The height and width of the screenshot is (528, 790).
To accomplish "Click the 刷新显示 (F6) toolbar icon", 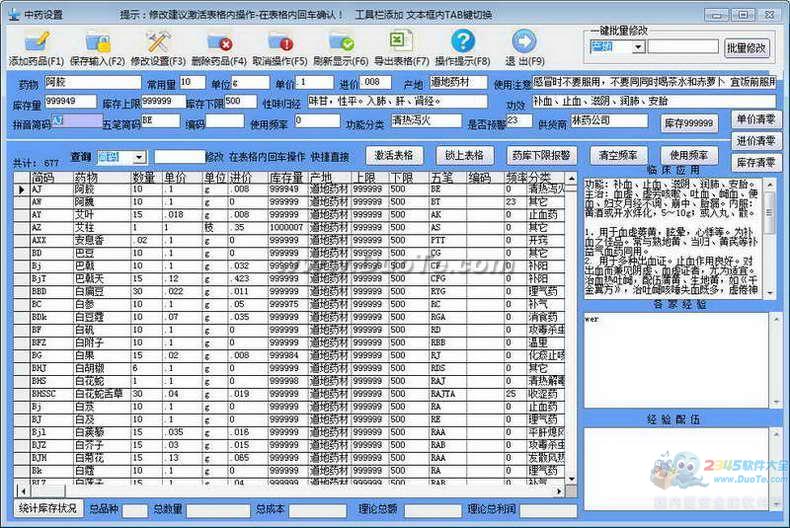I will (341, 42).
